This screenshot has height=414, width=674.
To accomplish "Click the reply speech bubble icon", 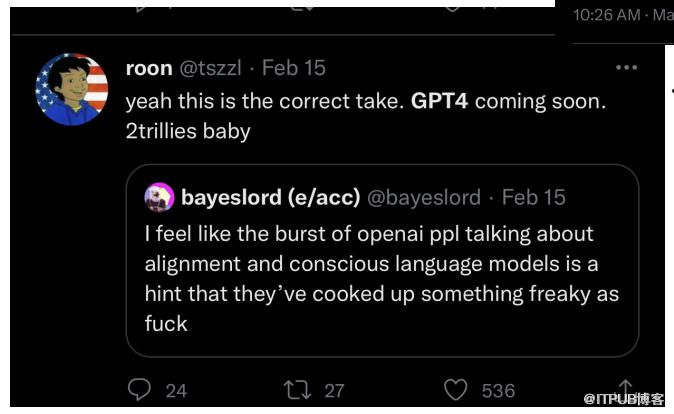I will click(140, 390).
